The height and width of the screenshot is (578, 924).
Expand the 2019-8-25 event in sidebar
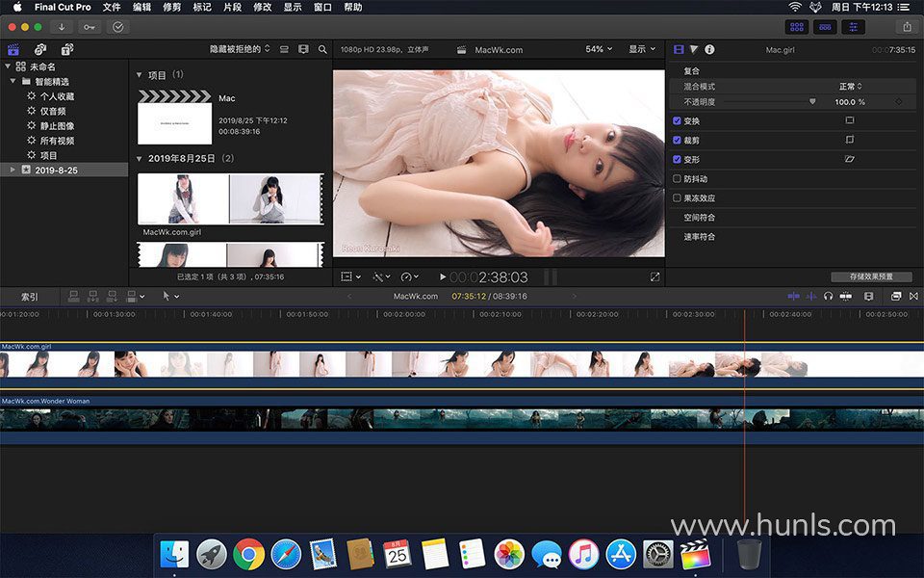point(13,170)
